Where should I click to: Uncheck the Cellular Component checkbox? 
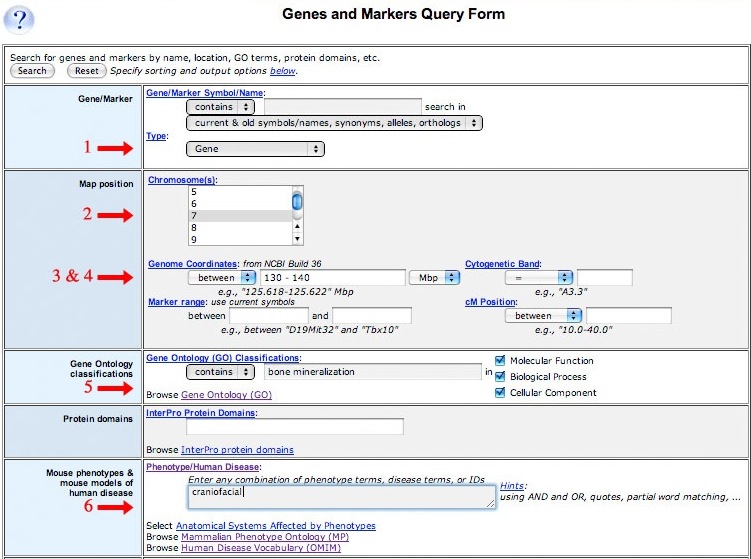[500, 393]
